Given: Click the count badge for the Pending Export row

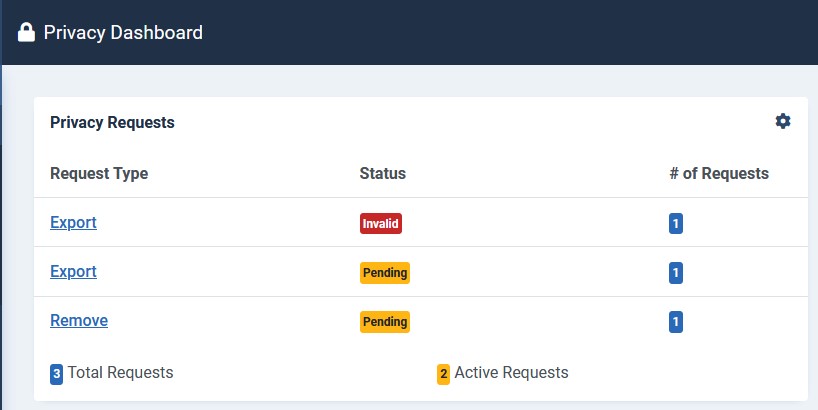Looking at the screenshot, I should tap(676, 272).
